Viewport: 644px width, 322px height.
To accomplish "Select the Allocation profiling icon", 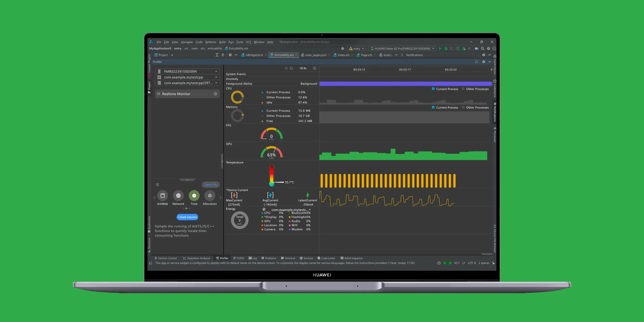I will coord(210,195).
